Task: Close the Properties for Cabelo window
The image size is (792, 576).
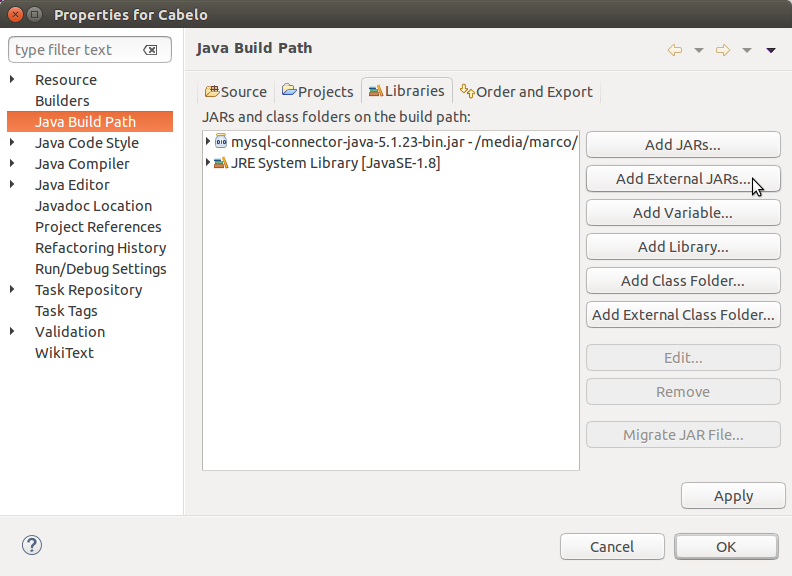Action: 15,15
